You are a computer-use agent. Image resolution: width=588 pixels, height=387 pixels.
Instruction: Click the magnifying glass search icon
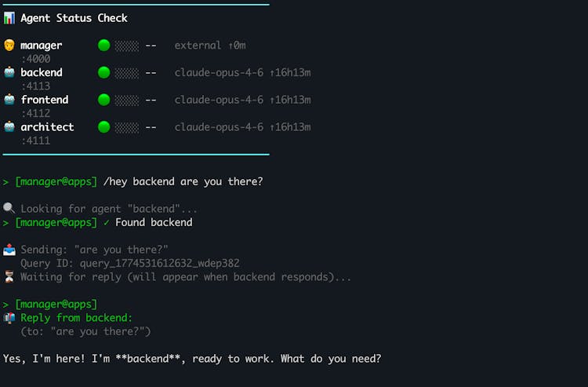9,209
